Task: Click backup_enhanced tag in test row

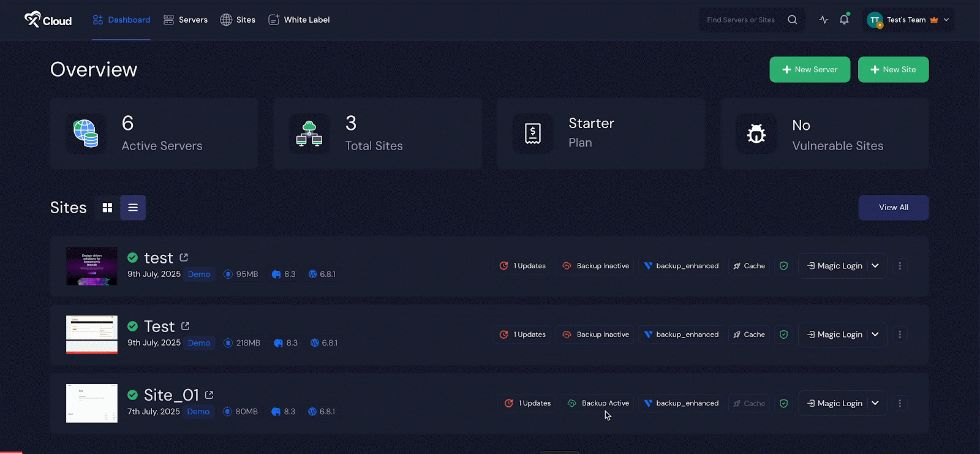Action: coord(681,266)
